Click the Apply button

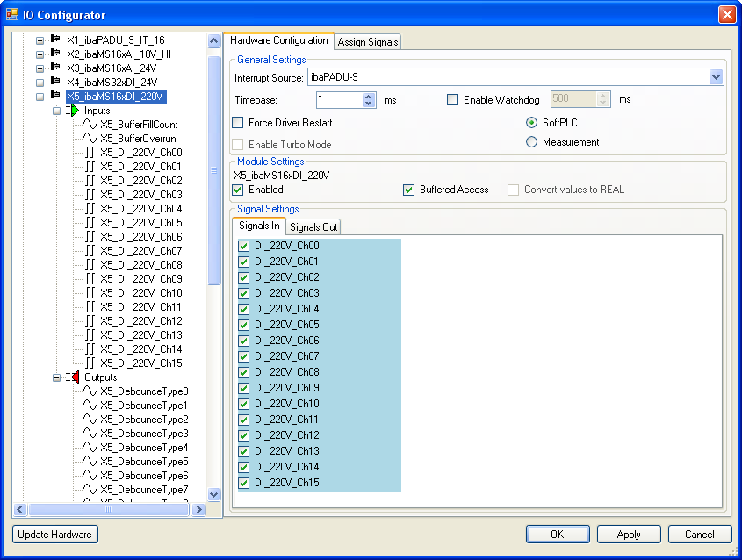point(629,535)
